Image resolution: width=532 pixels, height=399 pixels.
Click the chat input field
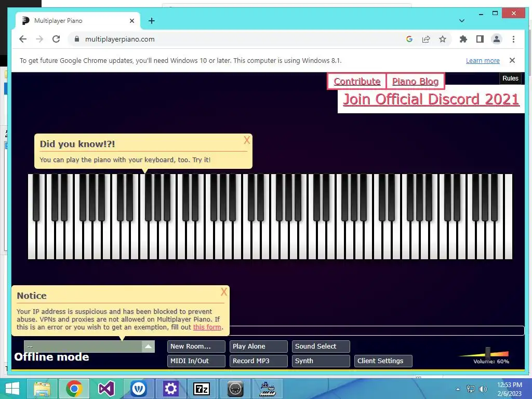pos(377,330)
